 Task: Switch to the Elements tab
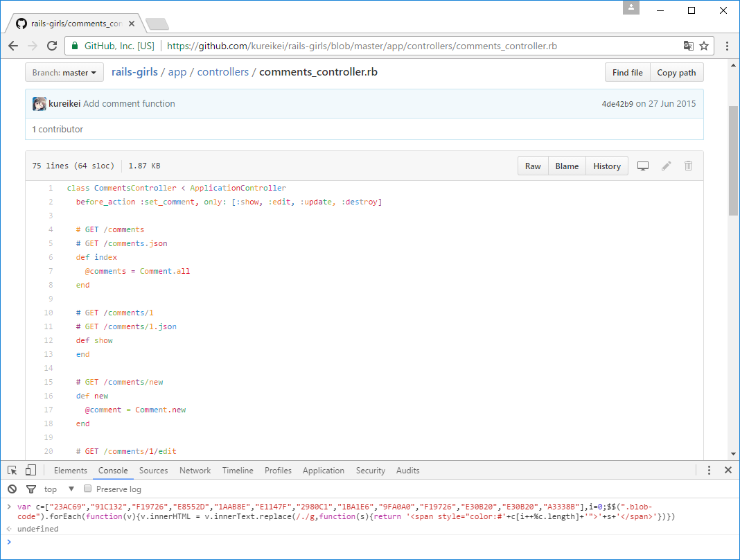pyautogui.click(x=71, y=471)
